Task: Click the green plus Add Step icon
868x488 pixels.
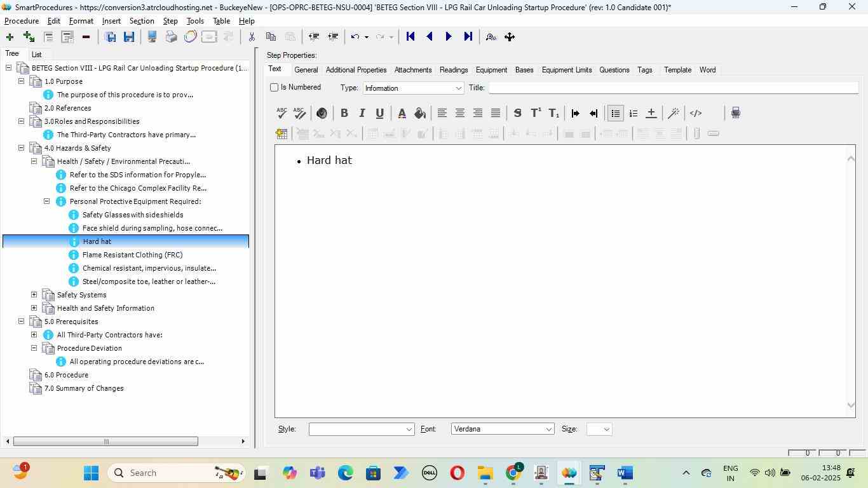Action: 10,37
